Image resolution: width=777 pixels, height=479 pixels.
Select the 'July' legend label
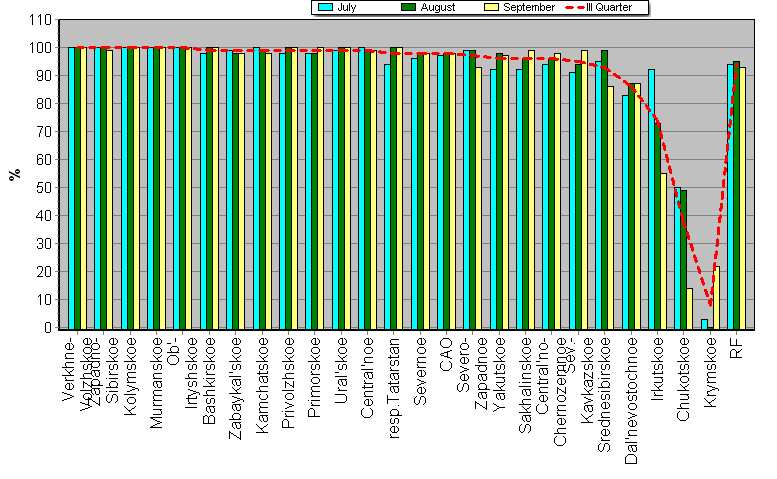(x=346, y=7)
